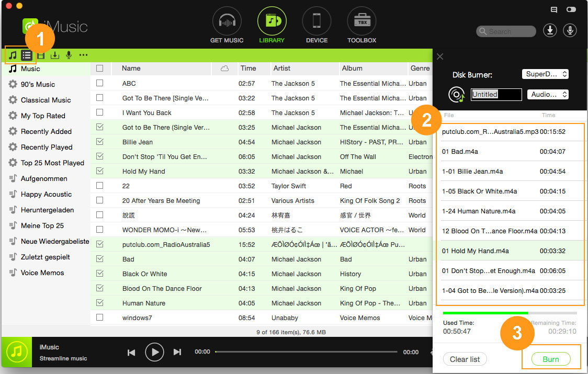588x374 pixels.
Task: Switch to the LIBRARY tab
Action: 272,26
